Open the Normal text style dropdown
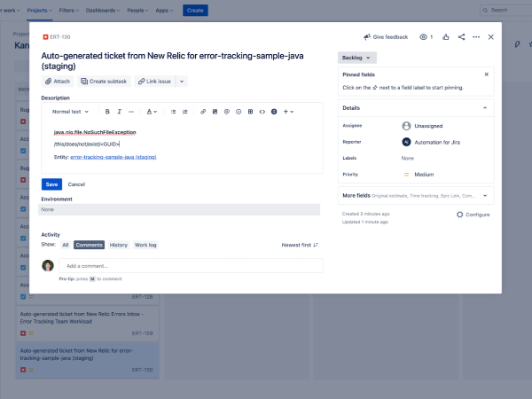The height and width of the screenshot is (399, 532). 70,112
